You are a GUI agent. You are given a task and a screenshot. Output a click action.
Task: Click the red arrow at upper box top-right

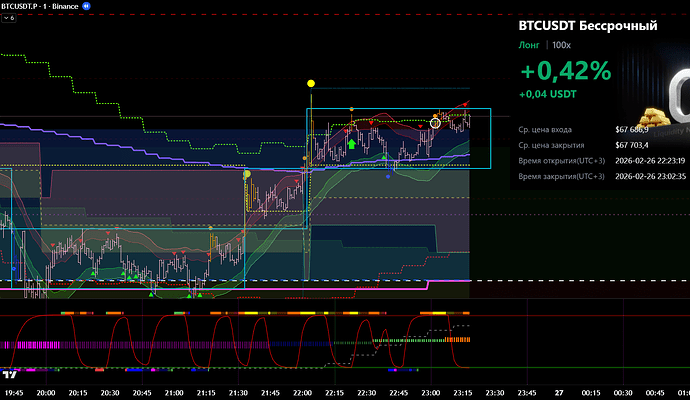point(463,103)
